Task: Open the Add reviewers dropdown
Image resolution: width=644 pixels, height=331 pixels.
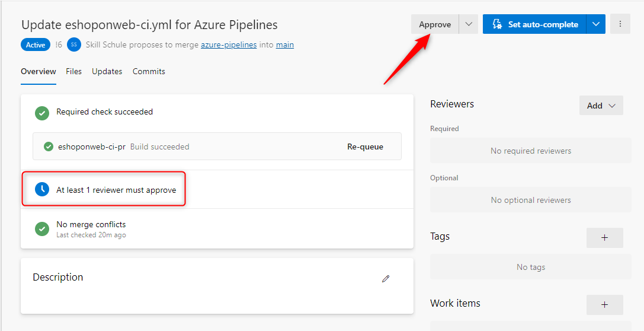Action: (x=601, y=106)
